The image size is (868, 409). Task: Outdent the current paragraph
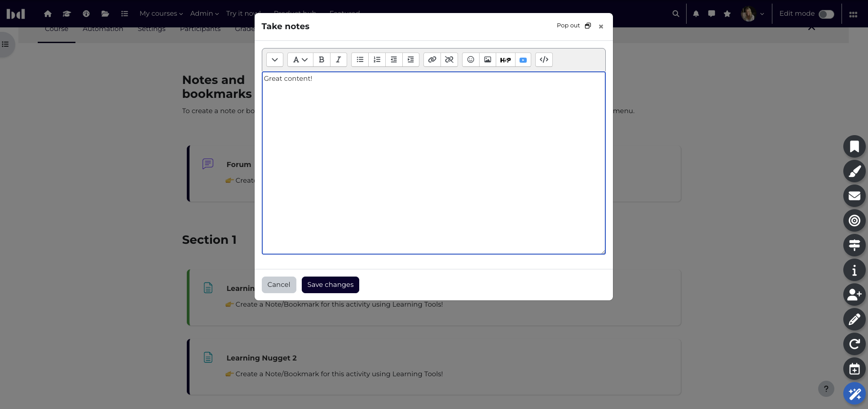click(394, 60)
